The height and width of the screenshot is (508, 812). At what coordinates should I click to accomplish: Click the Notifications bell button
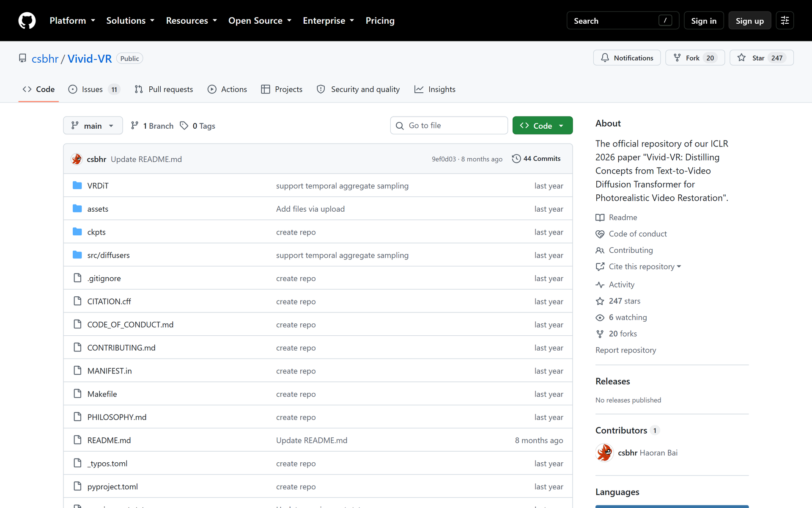point(627,58)
